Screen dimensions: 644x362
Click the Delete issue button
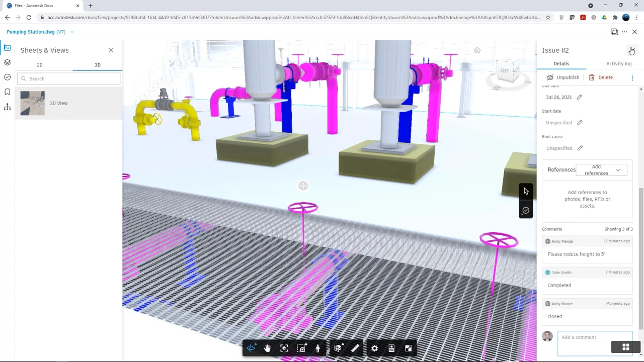click(x=601, y=77)
